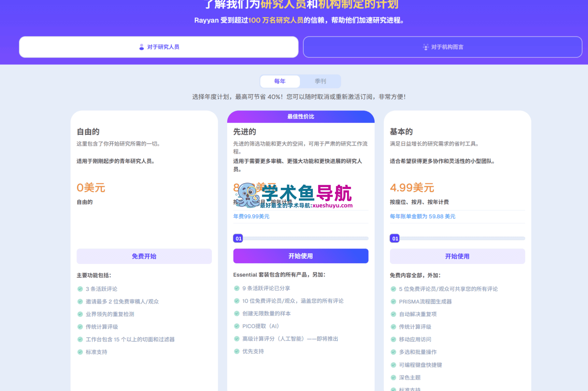The height and width of the screenshot is (391, 588).
Task: Click 开始使用 in the 先进的 plan
Action: coord(301,256)
